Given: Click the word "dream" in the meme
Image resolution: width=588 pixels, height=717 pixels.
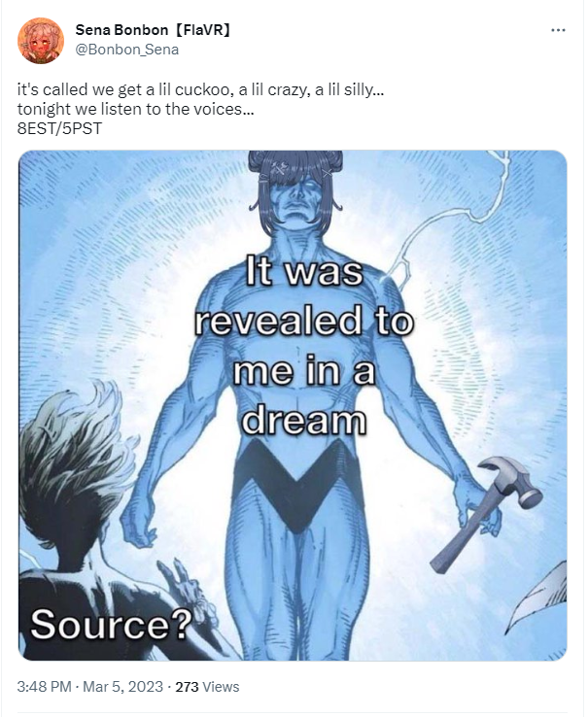Looking at the screenshot, I should [x=304, y=421].
